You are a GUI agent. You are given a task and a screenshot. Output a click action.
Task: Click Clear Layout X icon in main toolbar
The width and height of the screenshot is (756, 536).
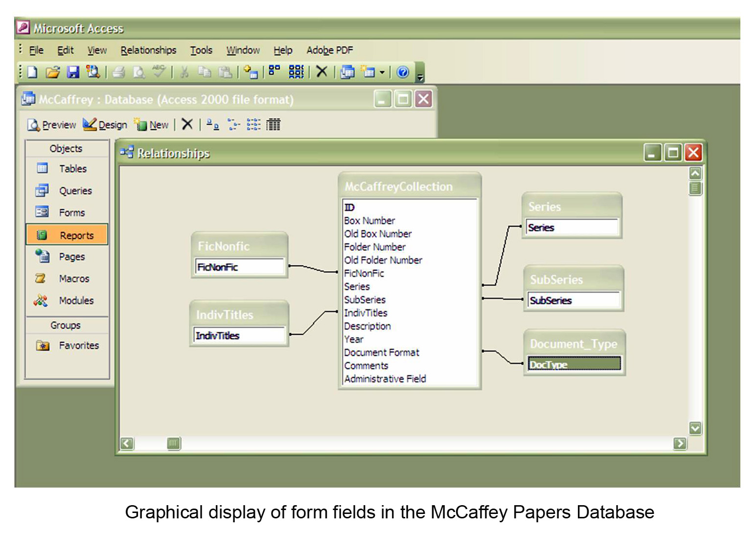(321, 72)
